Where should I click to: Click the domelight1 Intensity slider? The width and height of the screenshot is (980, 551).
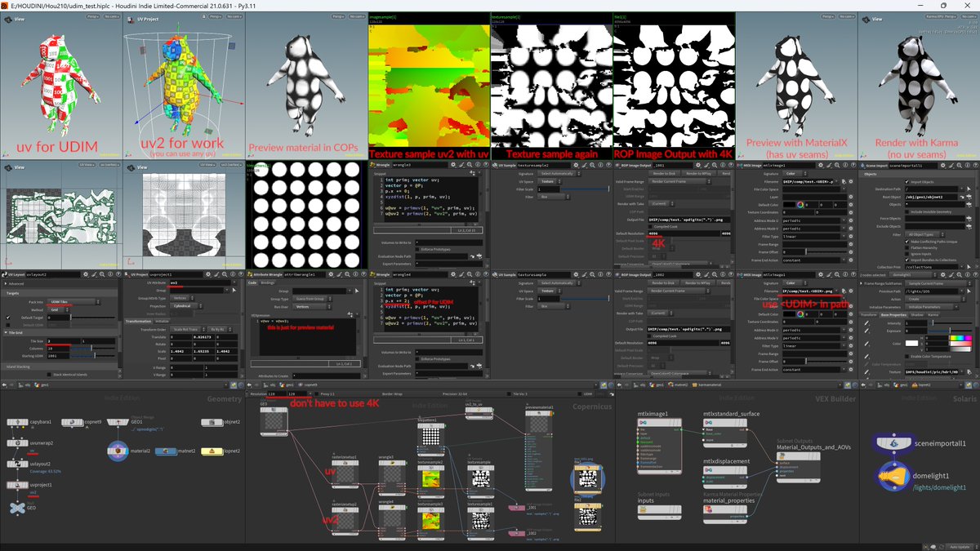point(951,322)
